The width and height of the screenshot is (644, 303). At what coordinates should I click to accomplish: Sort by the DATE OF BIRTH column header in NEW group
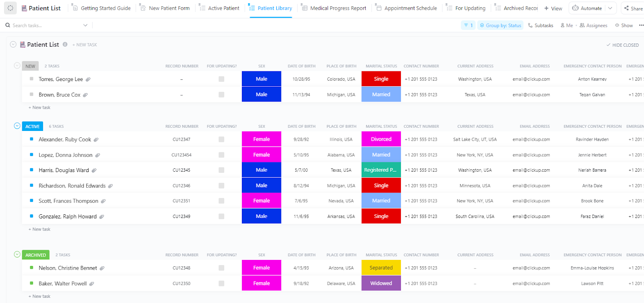(x=301, y=66)
